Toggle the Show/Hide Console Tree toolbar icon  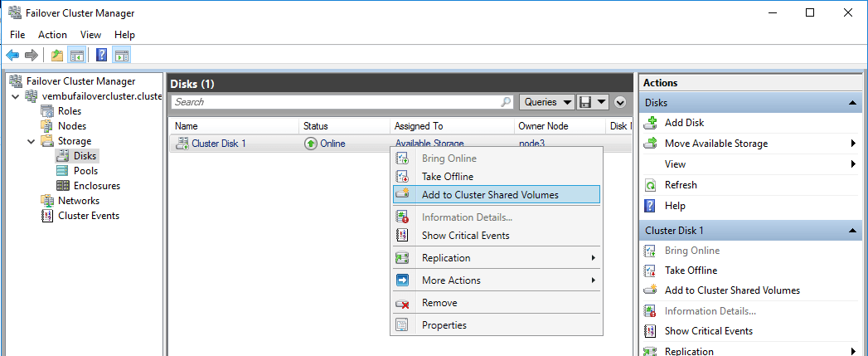pos(75,55)
